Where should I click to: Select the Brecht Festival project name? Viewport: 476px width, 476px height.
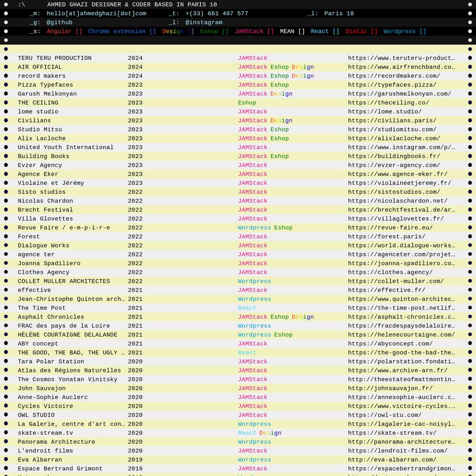tap(45, 210)
